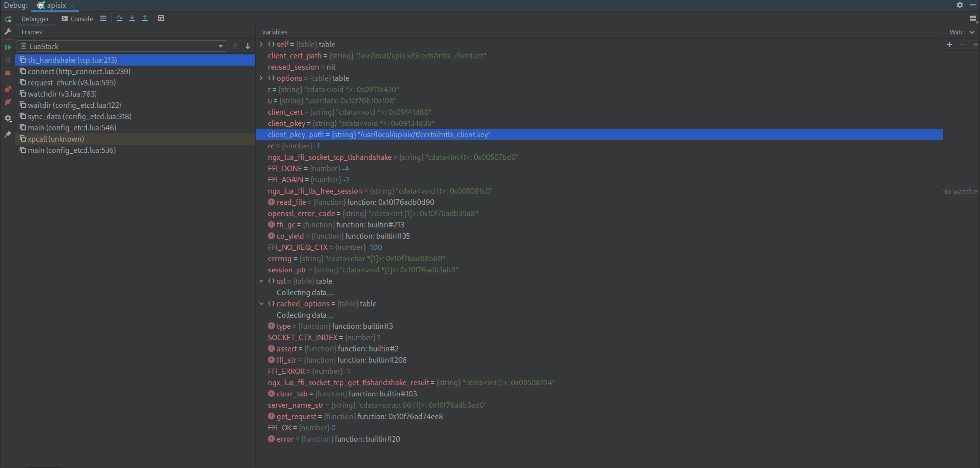Toggle mute breakpoints
The image size is (980, 468).
8,102
